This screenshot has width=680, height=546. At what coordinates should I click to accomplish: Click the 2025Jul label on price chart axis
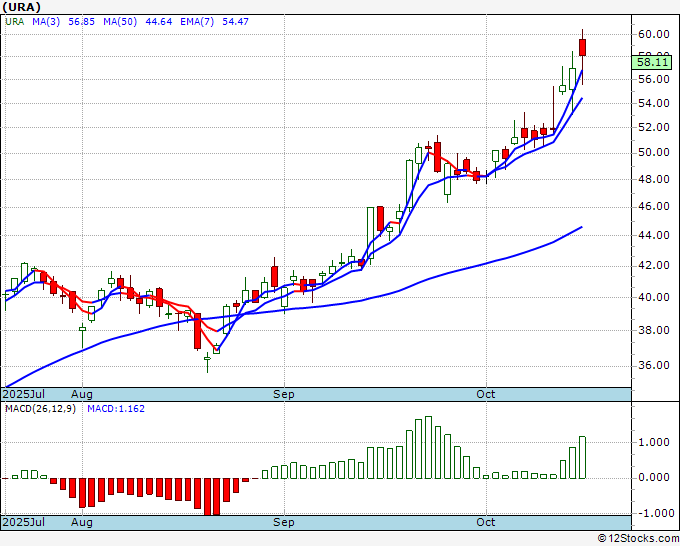(24, 395)
